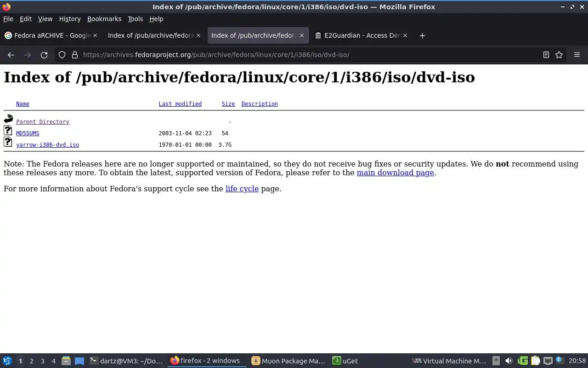Switch to virtual desktop 2
Viewport: 588px width, 368px height.
[31, 361]
